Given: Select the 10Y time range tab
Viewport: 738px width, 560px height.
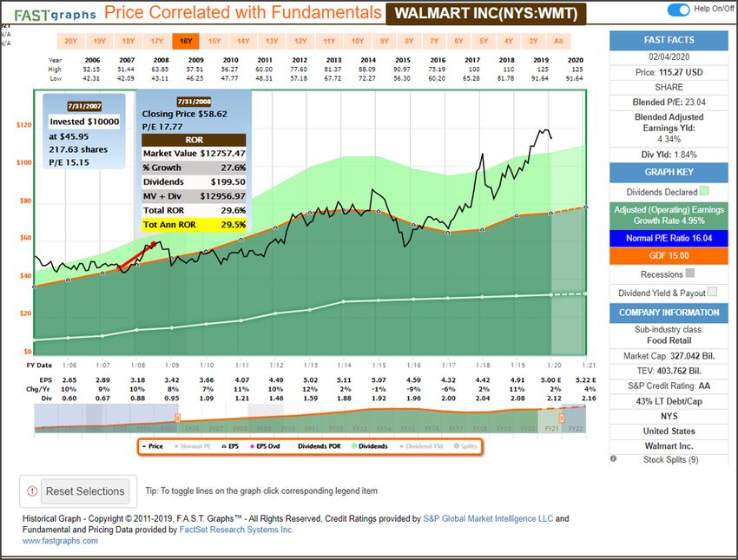Looking at the screenshot, I should pos(358,41).
